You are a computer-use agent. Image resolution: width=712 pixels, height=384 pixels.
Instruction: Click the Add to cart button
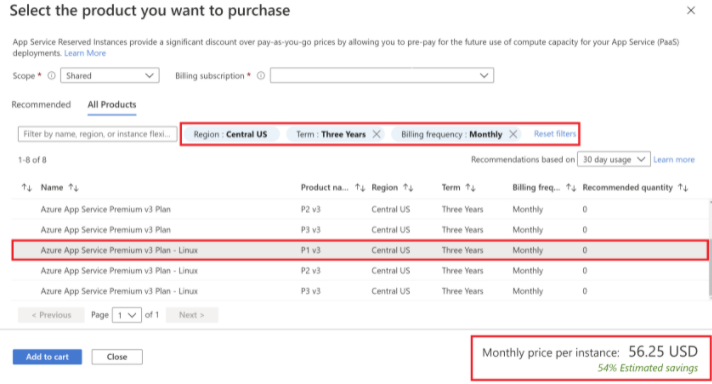point(47,357)
